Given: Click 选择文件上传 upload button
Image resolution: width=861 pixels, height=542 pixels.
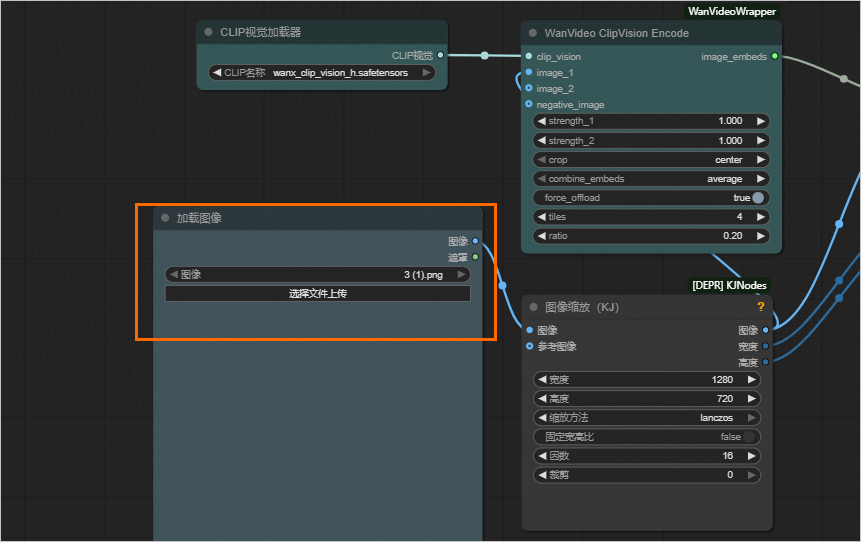Looking at the screenshot, I should [x=317, y=294].
